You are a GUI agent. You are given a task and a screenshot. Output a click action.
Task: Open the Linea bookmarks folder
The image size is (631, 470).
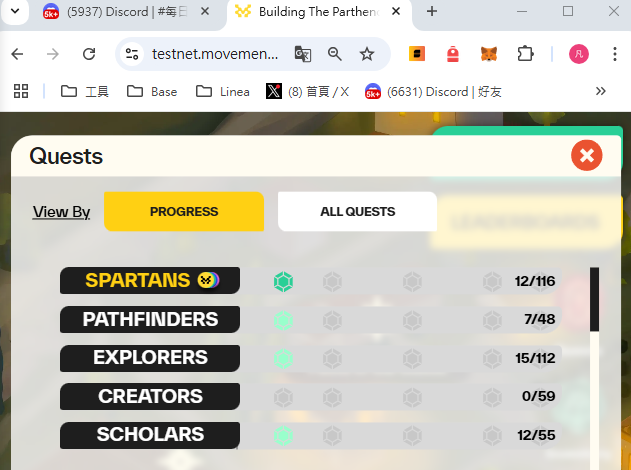point(223,92)
